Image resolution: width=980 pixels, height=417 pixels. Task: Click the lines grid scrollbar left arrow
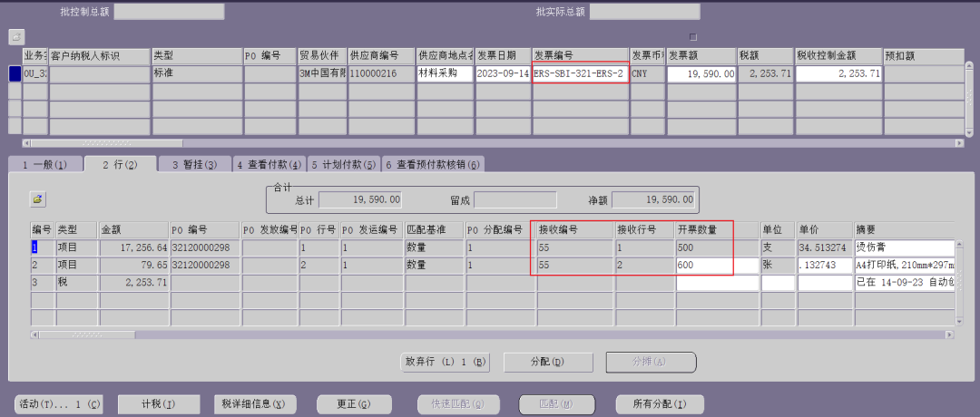coord(34,335)
